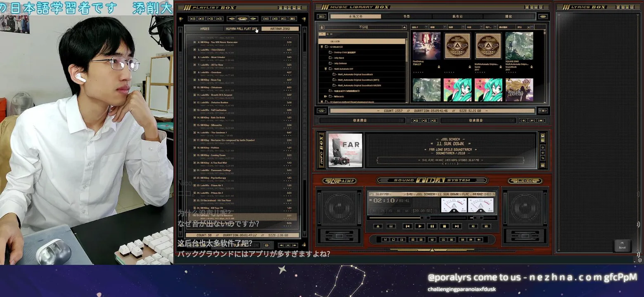
Task: Click the mute speaker icon in the lower strip
Action: 479,240
